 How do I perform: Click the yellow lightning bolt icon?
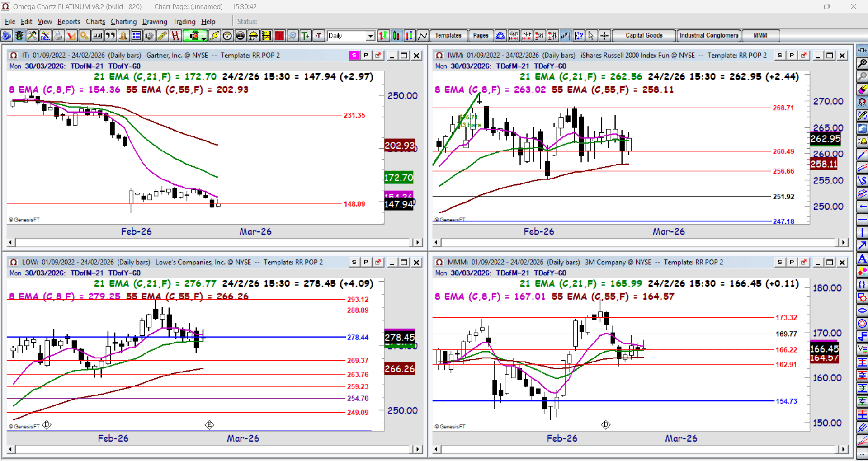point(214,36)
